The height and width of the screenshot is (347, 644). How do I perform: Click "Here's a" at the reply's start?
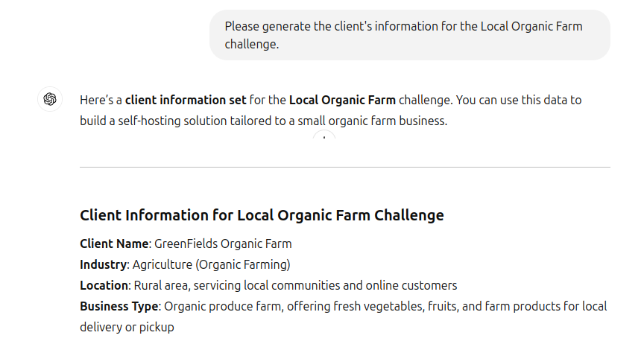(101, 100)
